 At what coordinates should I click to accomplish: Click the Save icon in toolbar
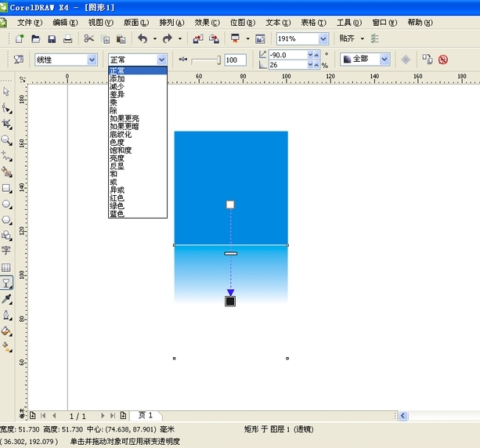click(x=52, y=38)
